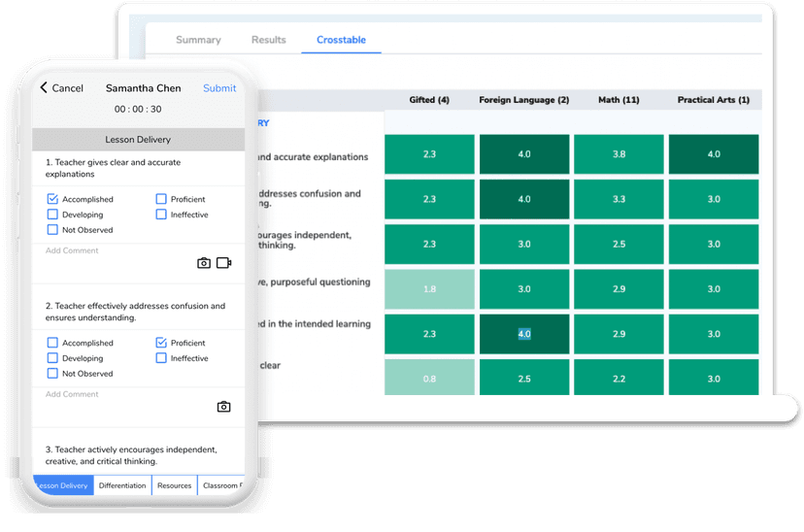Viewport: 804px width, 532px height.
Task: Open the Resources tab on phone
Action: coord(174,485)
